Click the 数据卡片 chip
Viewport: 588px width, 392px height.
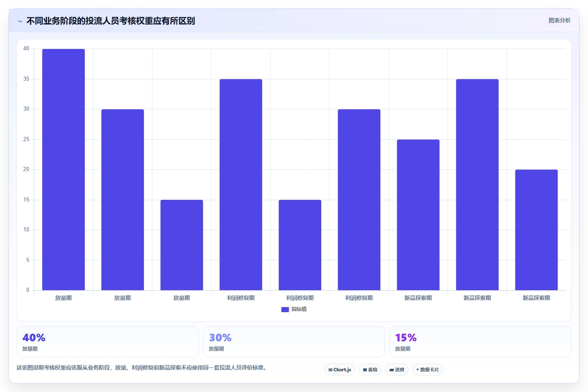[x=428, y=370]
